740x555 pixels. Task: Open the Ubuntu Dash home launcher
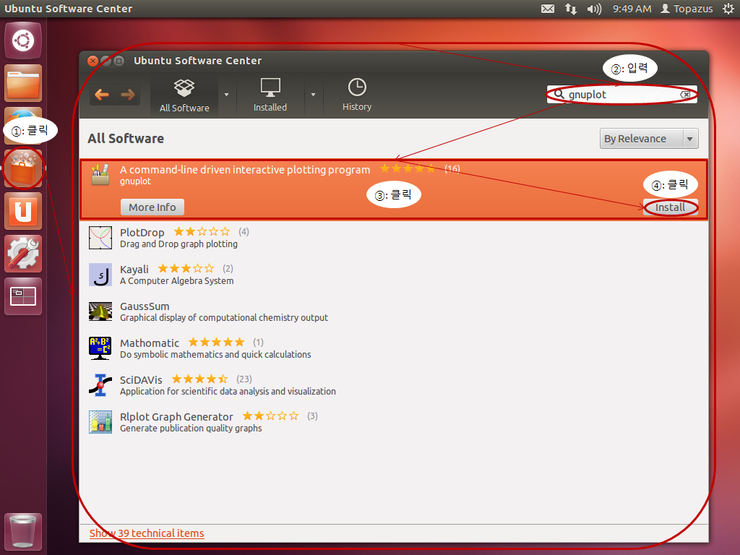tap(23, 41)
